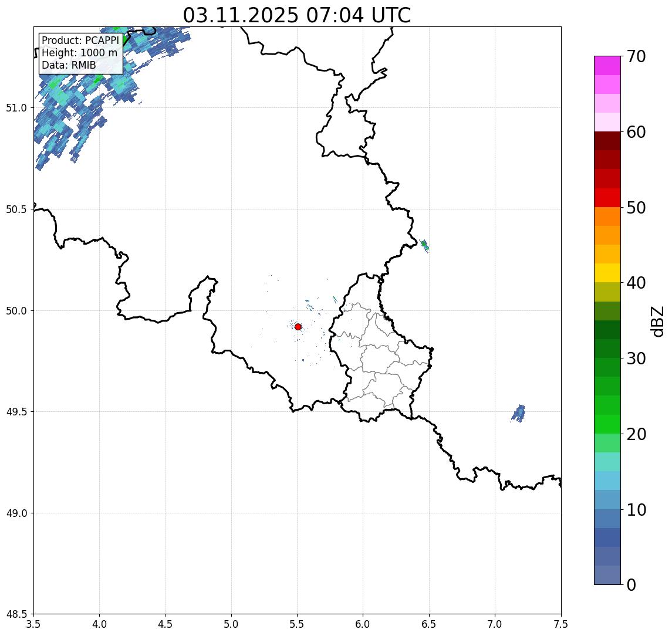Click the longitude axis label 4.0
The image size is (672, 636).
(99, 624)
